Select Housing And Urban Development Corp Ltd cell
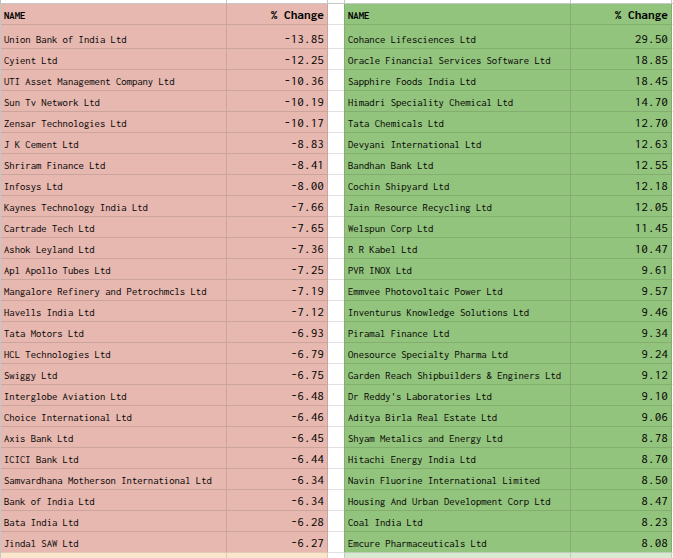This screenshot has height=558, width=673. click(457, 502)
